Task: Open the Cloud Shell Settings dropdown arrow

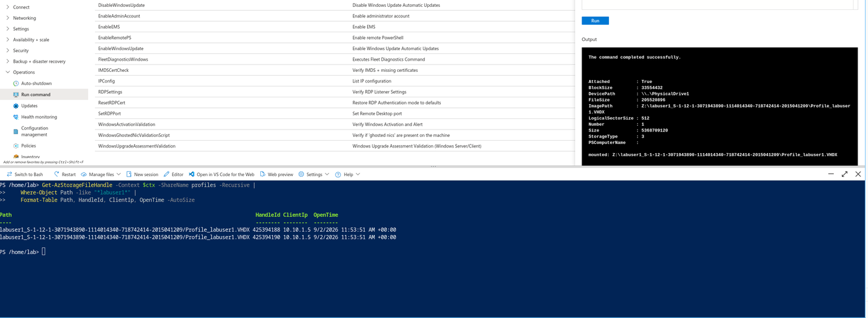Action: [x=327, y=174]
